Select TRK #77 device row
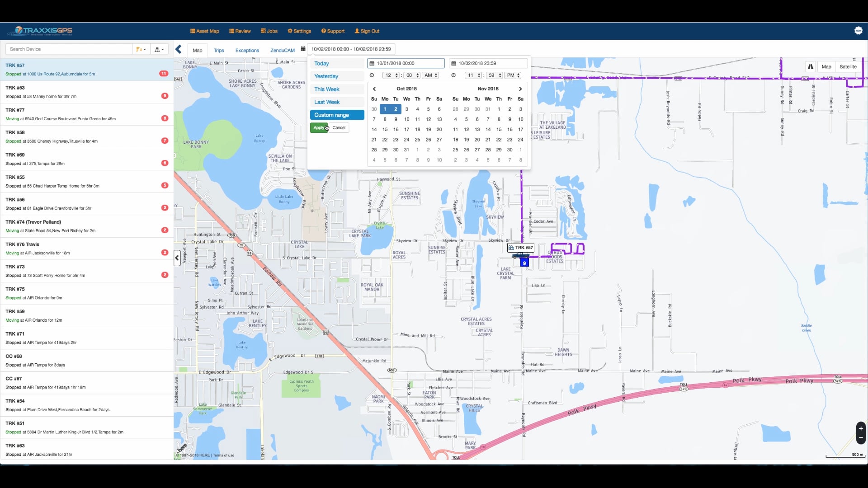This screenshot has height=488, width=868. click(87, 114)
